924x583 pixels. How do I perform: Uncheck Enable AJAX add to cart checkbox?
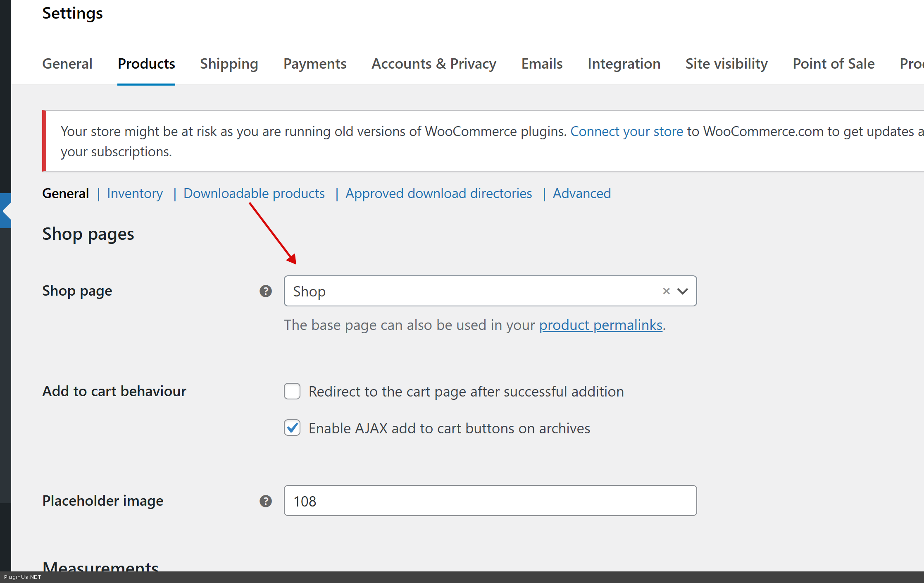click(292, 428)
